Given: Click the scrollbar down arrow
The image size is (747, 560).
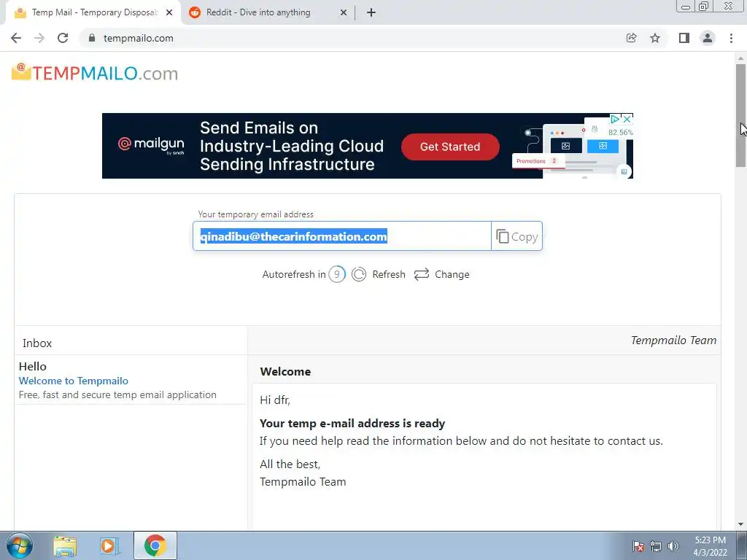Looking at the screenshot, I should [741, 525].
